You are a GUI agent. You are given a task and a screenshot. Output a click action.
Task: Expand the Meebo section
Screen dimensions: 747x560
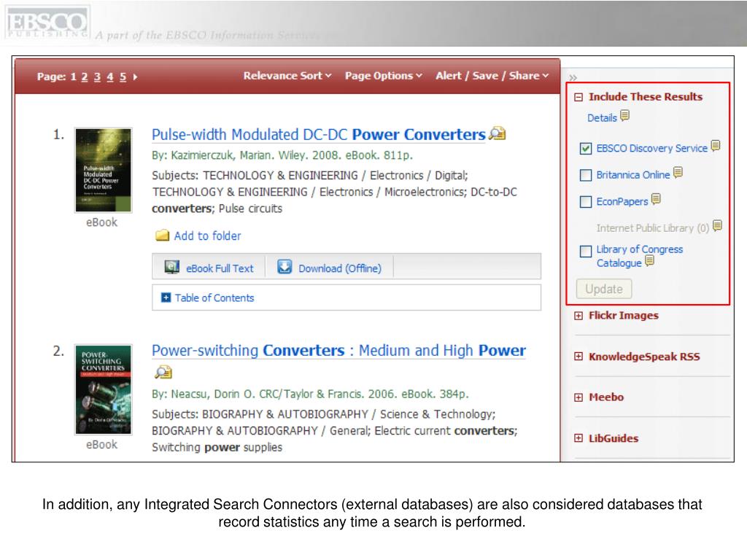pos(578,397)
